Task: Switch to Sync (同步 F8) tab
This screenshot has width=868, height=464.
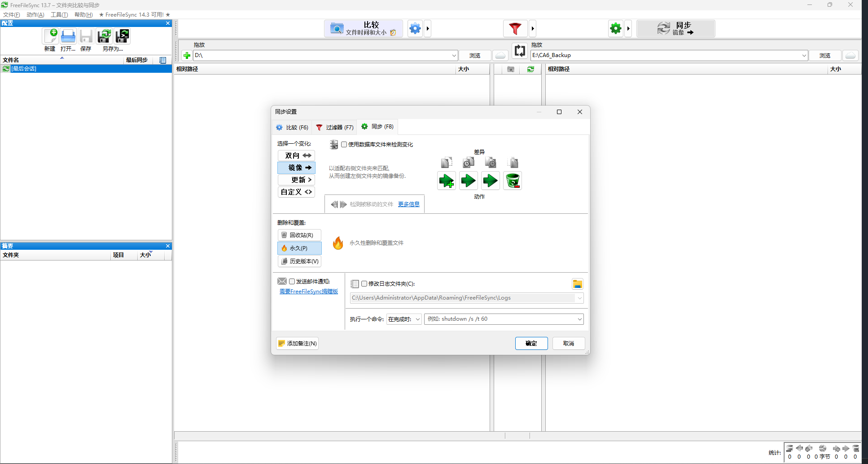Action: [x=377, y=127]
